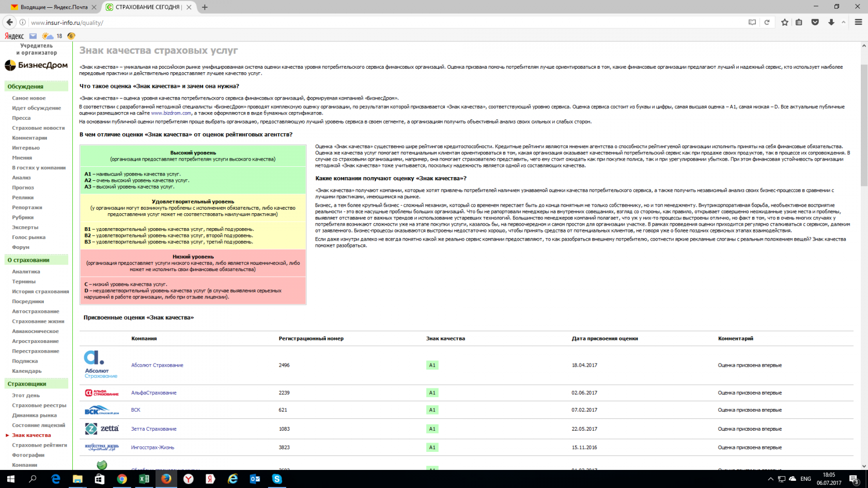Select the 'О страховании' sidebar section header
The width and height of the screenshot is (868, 488).
36,260
